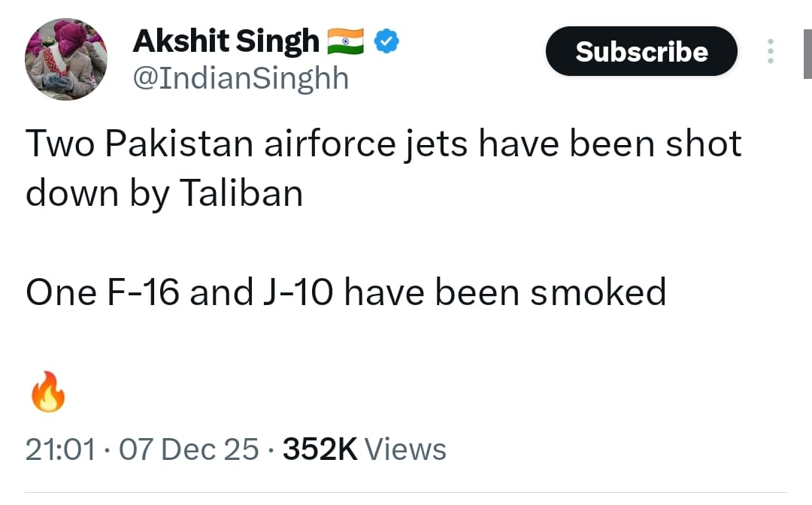Open the three-dot more options menu
812x505 pixels.
(769, 51)
